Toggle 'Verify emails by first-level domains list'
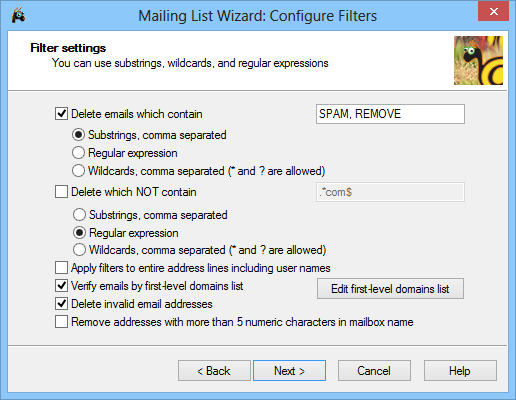Viewport: 516px width, 400px height. coord(61,286)
